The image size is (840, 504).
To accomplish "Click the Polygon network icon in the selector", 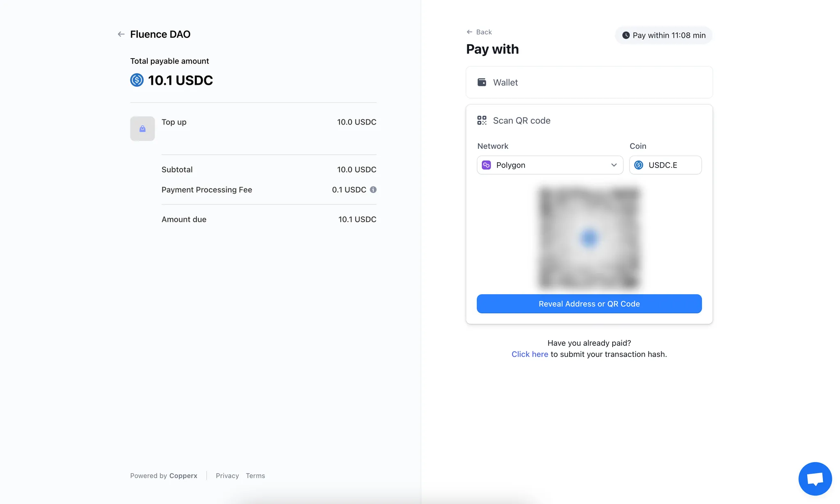I will tap(486, 165).
